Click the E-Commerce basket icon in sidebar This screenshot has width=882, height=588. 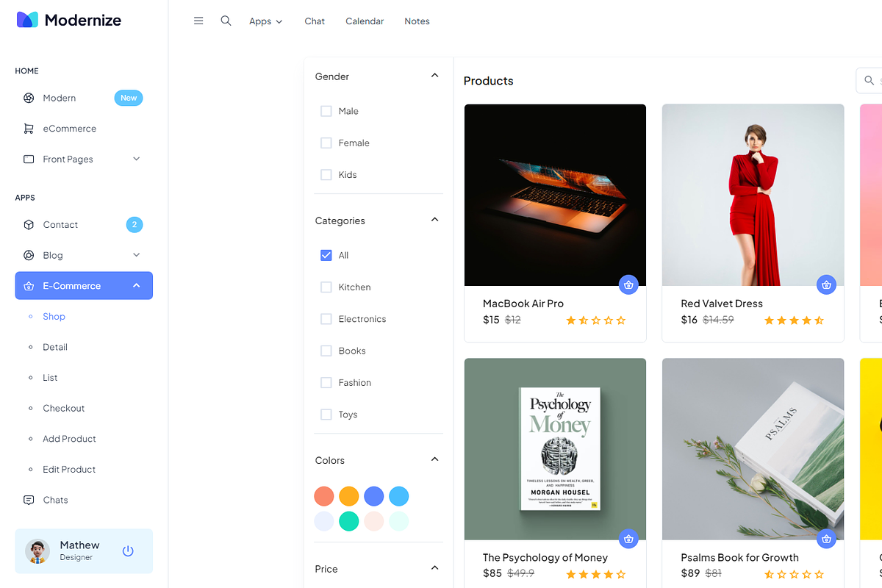[x=29, y=286]
